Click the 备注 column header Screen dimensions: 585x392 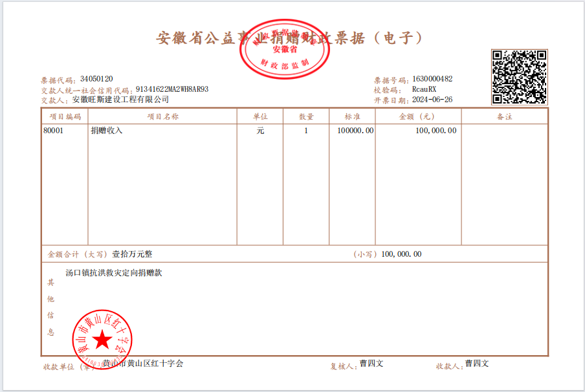504,116
